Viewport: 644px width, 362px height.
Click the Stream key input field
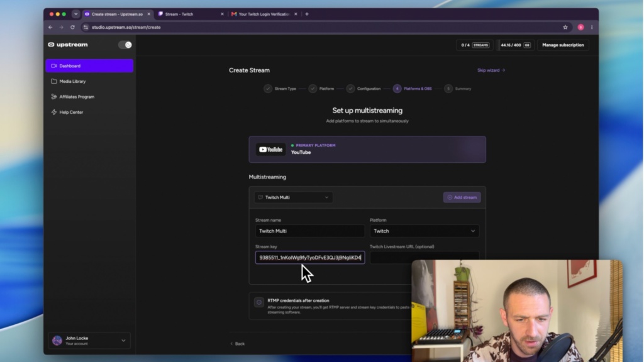coord(309,257)
